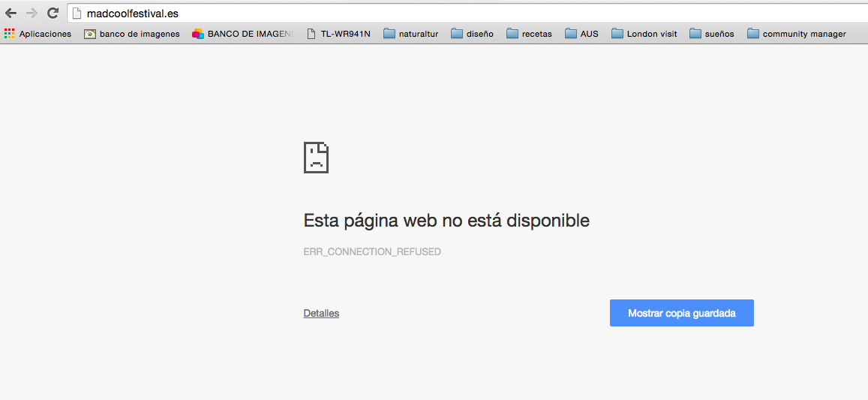Open the recetas bookmark folder

tap(529, 34)
